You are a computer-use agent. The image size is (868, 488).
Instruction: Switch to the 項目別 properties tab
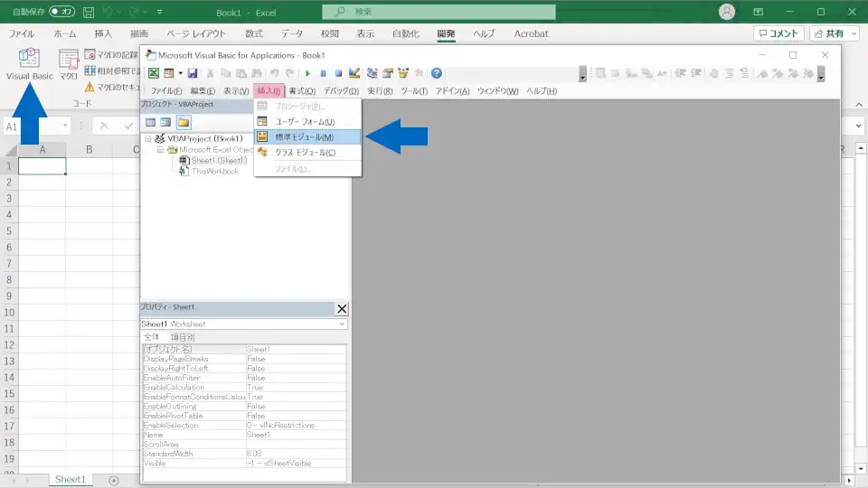[182, 337]
